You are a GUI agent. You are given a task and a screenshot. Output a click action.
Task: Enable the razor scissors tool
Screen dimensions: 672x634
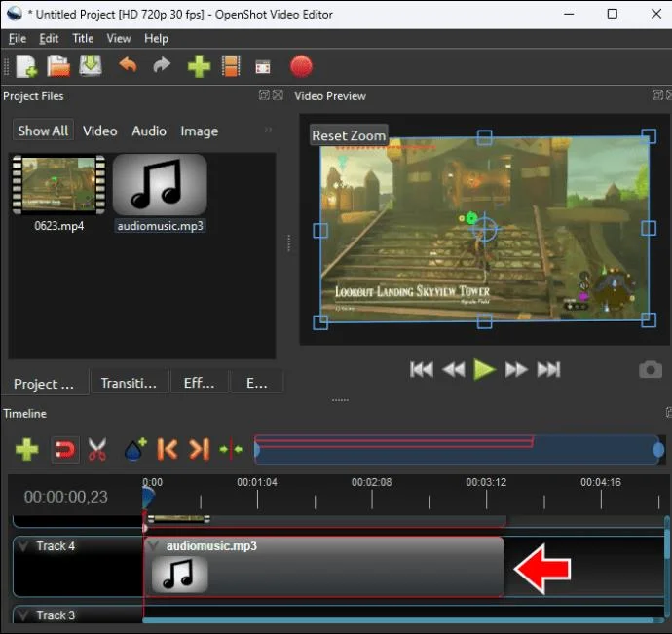pos(97,449)
